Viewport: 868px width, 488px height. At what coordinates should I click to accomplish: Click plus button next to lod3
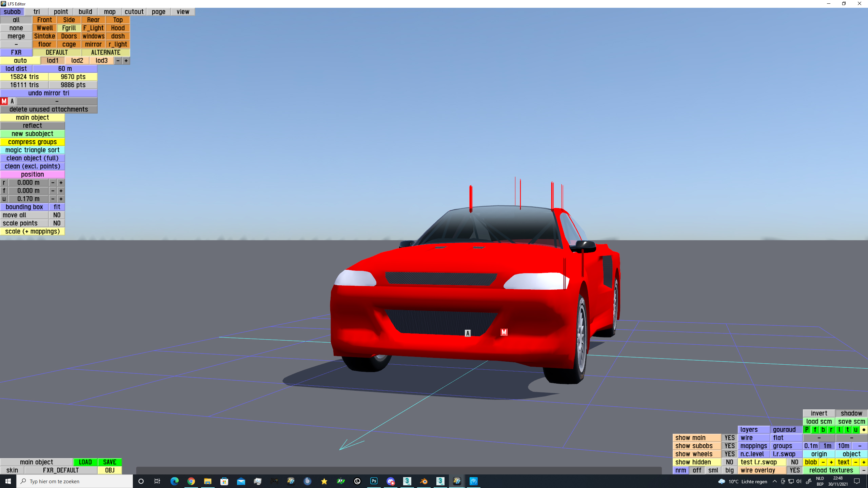coord(126,61)
